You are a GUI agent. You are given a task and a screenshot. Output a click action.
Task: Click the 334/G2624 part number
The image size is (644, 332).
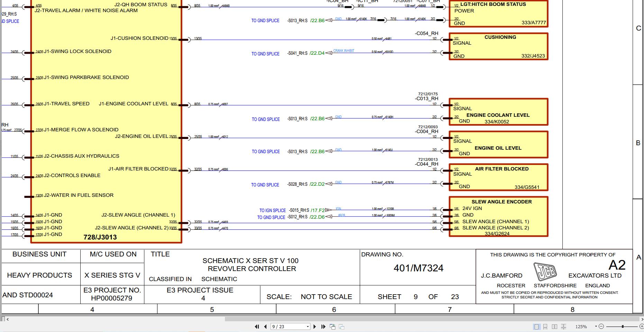tap(497, 234)
